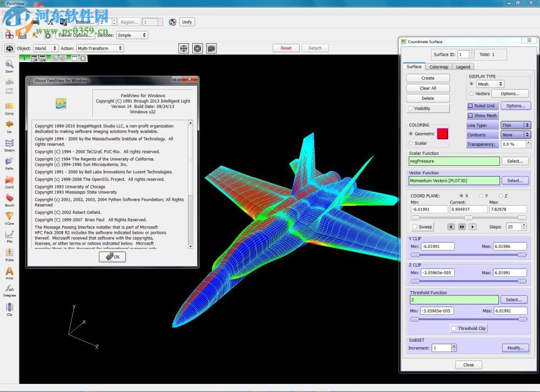The image size is (540, 392).
Task: Click Select next to Scalar Function negPressure
Action: click(515, 161)
